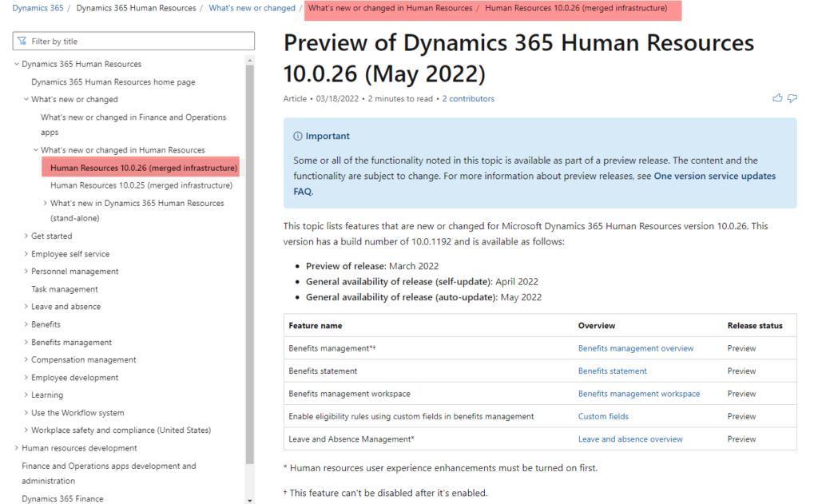Image resolution: width=818 pixels, height=504 pixels.
Task: Click the article date 03/18/2022
Action: [337, 98]
